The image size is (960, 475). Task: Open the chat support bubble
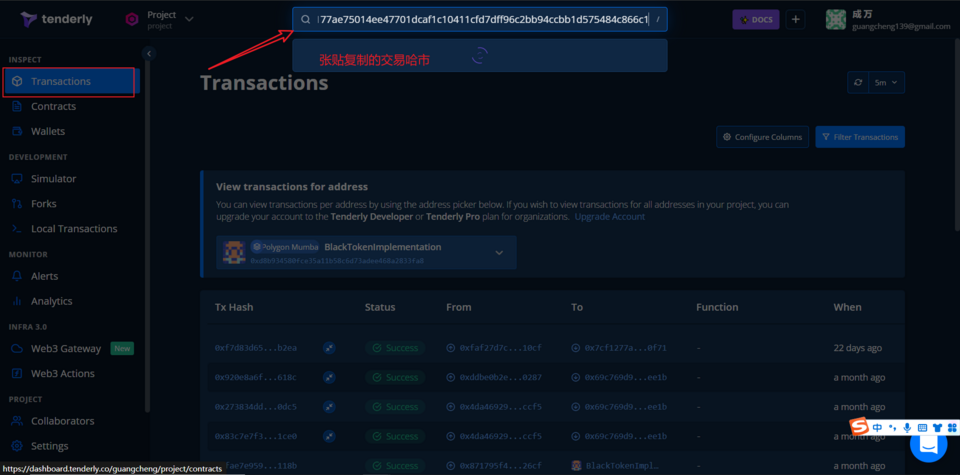(928, 444)
